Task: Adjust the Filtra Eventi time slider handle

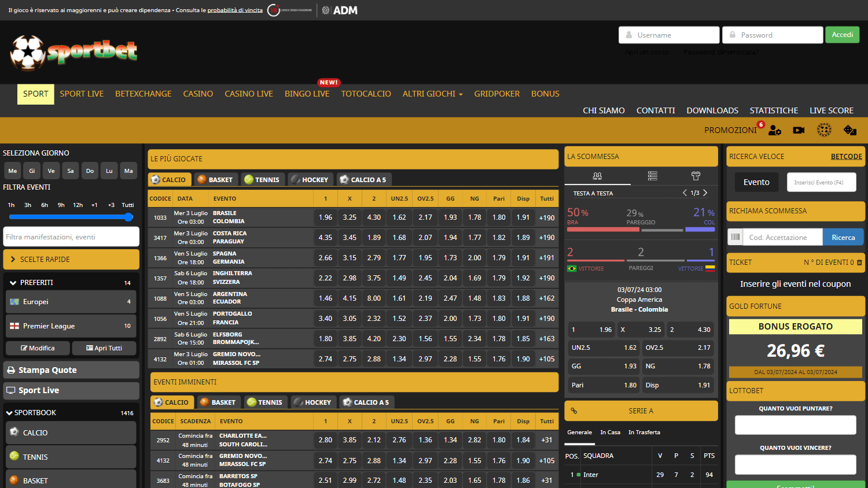Action: point(128,217)
